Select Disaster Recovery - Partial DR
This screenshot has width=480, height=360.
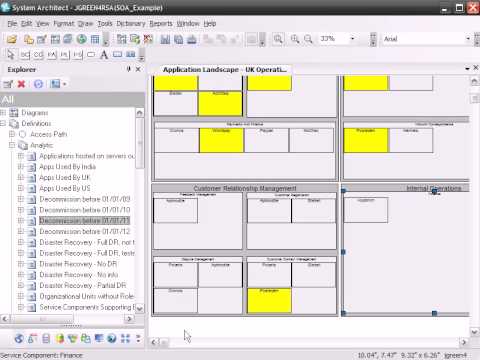point(83,286)
